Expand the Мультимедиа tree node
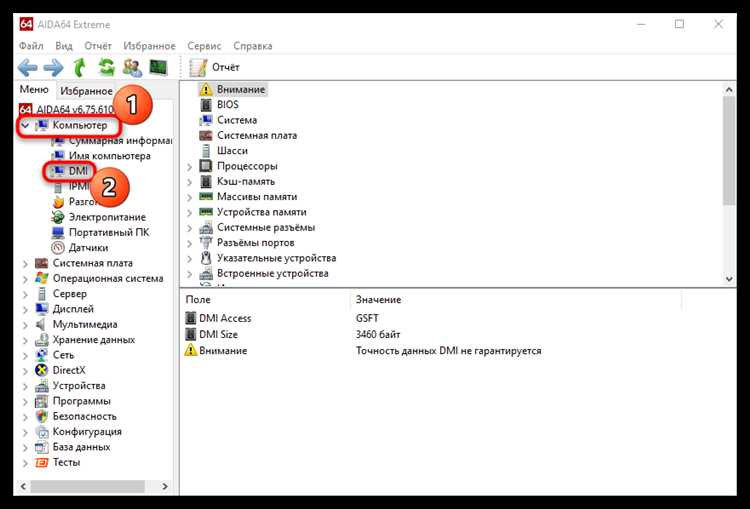Viewport: 750px width, 509px height. pos(25,325)
